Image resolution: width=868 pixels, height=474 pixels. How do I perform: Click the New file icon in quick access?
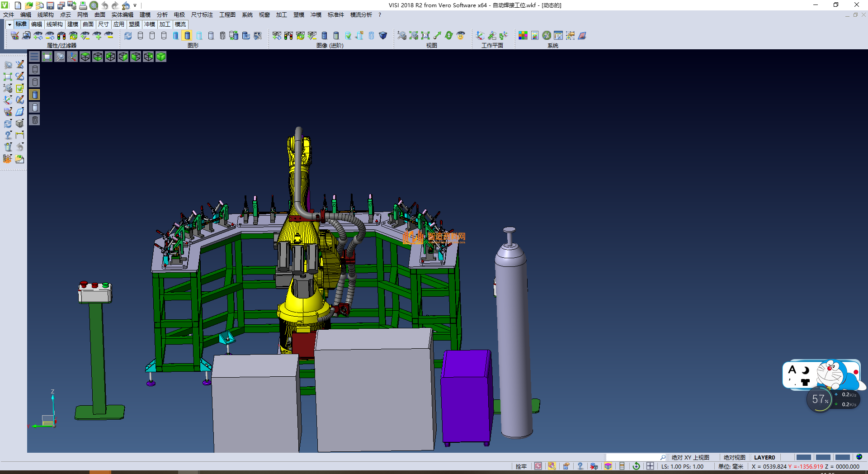(18, 5)
